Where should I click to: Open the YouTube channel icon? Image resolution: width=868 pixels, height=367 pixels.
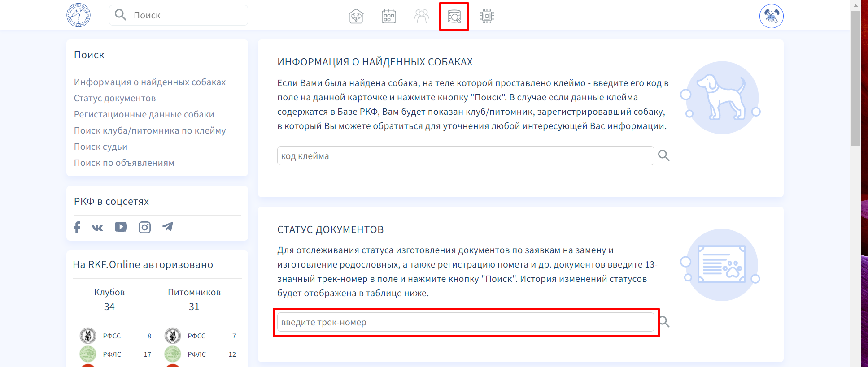pyautogui.click(x=121, y=227)
